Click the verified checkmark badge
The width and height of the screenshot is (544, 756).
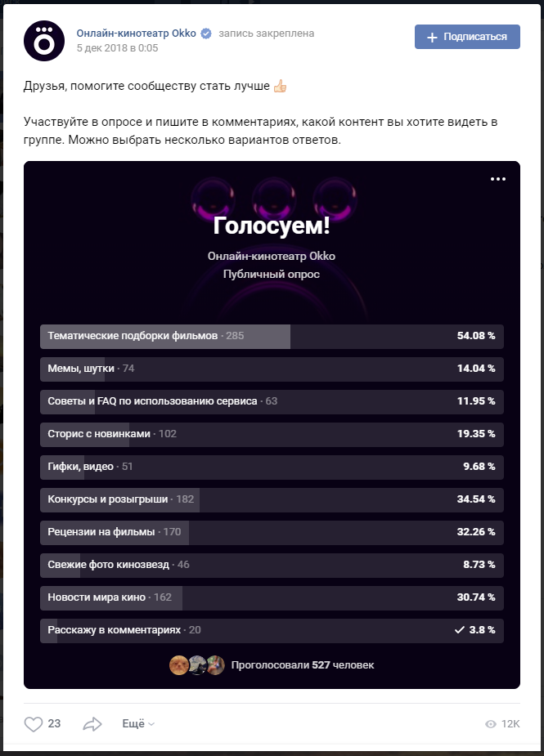(x=206, y=34)
